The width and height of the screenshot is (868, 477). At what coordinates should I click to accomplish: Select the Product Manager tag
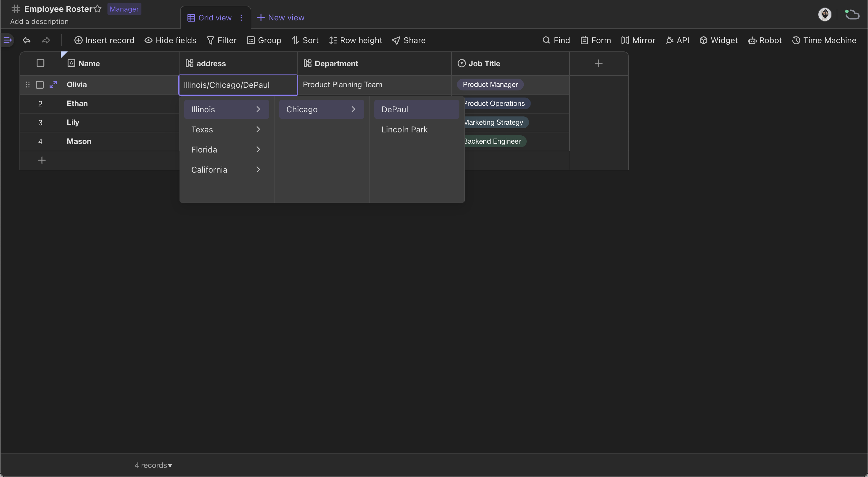pyautogui.click(x=490, y=85)
